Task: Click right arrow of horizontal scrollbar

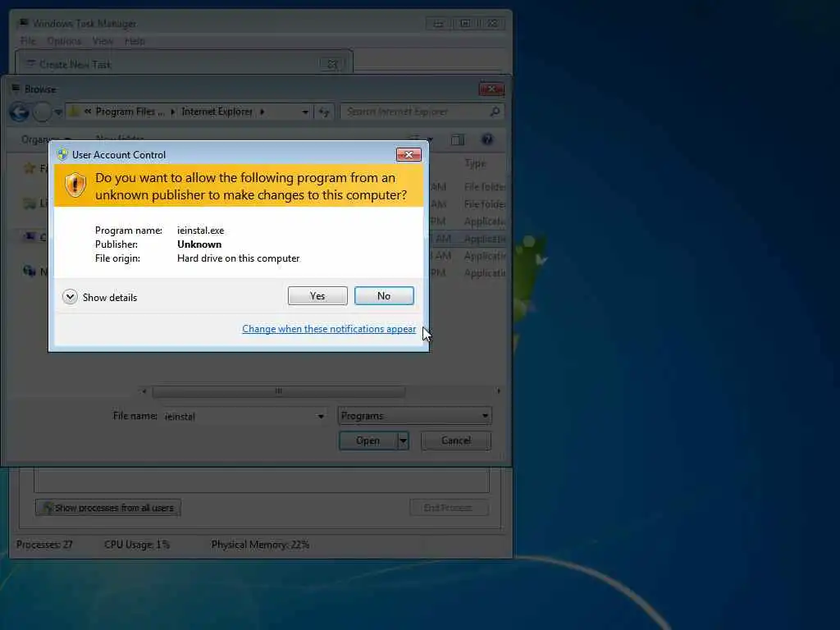Action: click(499, 391)
